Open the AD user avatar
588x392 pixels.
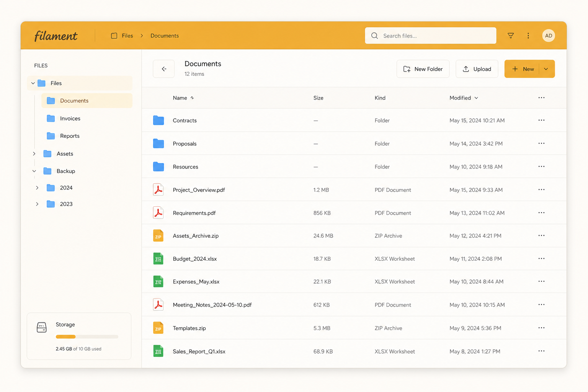tap(549, 36)
